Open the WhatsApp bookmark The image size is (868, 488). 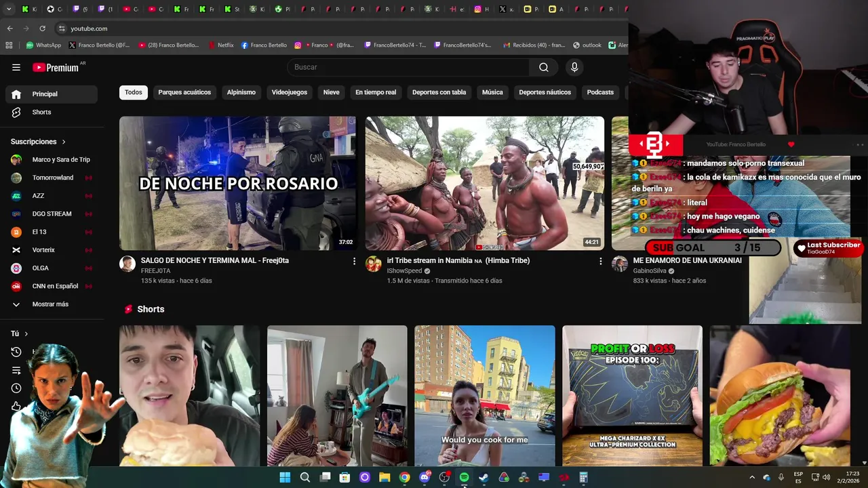pos(43,45)
